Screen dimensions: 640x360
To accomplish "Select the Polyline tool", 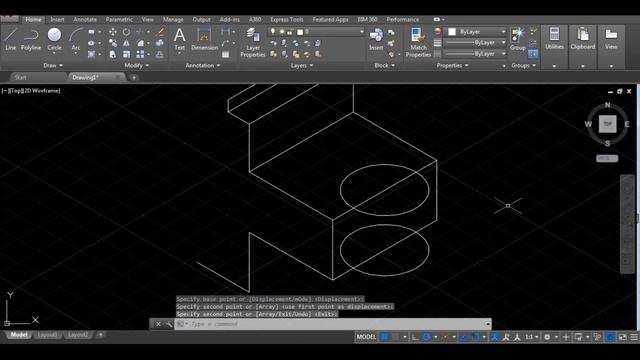I will click(31, 39).
